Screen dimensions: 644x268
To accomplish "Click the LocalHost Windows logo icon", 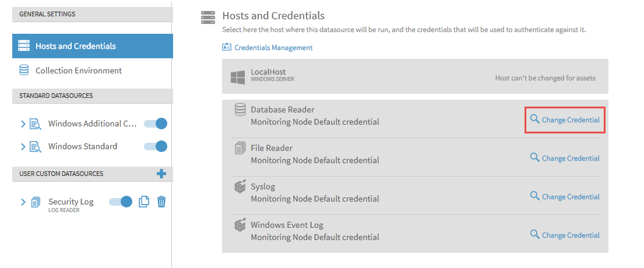I will point(237,77).
